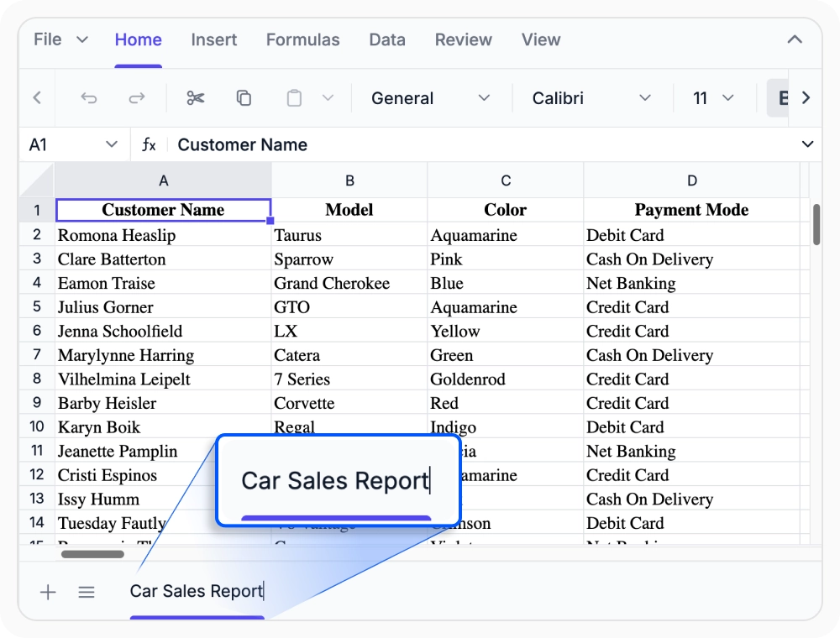Copy using the copy icon
Screen dimensions: 840x638
coord(244,98)
